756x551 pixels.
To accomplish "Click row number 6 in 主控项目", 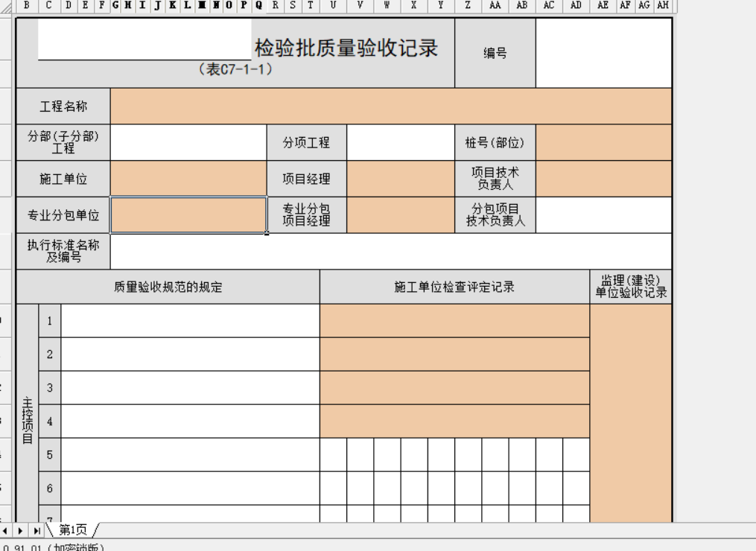I will tap(50, 488).
